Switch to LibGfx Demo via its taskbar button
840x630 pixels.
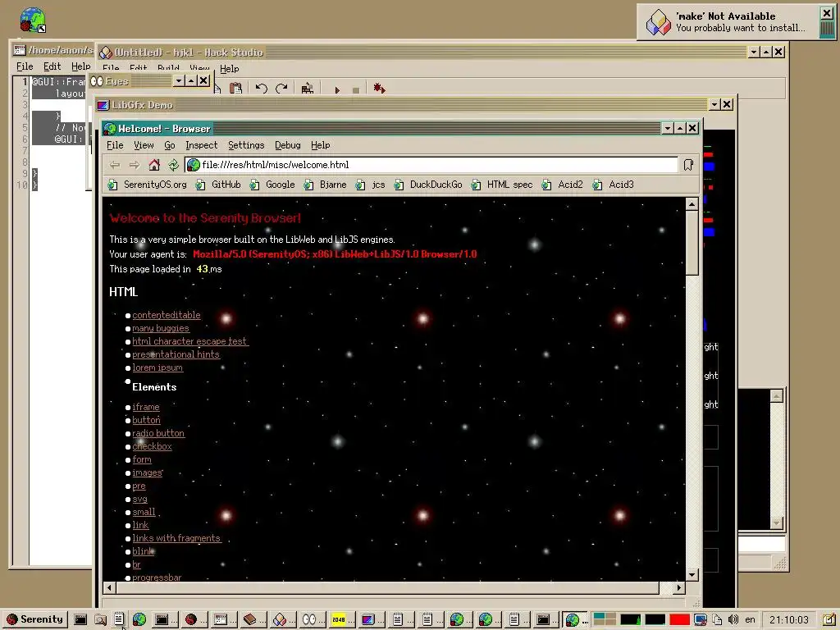pos(370,620)
